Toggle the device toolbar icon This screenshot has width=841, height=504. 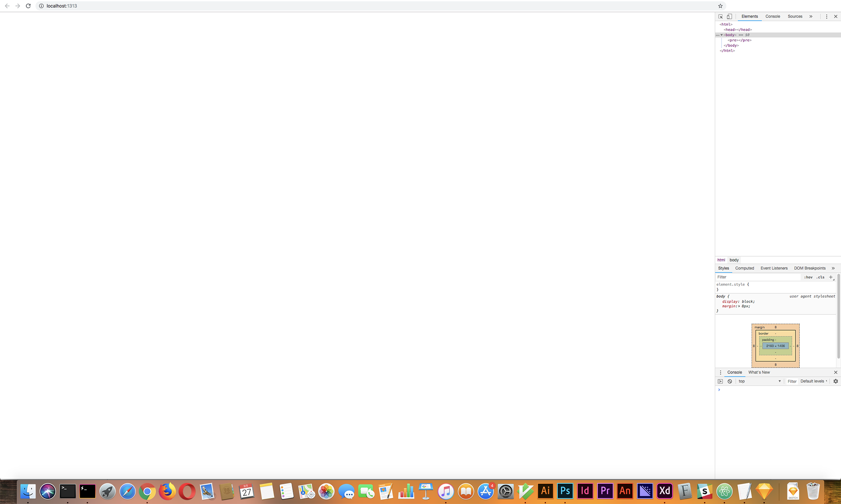click(x=729, y=17)
